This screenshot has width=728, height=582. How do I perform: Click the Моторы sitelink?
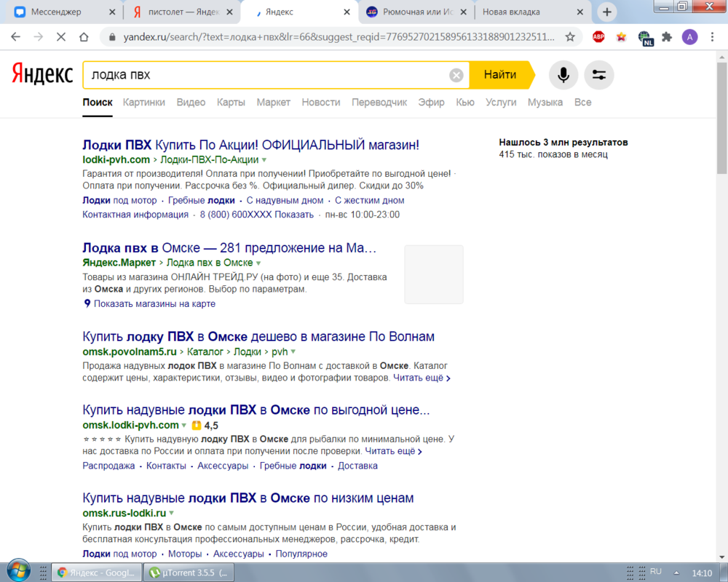pyautogui.click(x=185, y=554)
